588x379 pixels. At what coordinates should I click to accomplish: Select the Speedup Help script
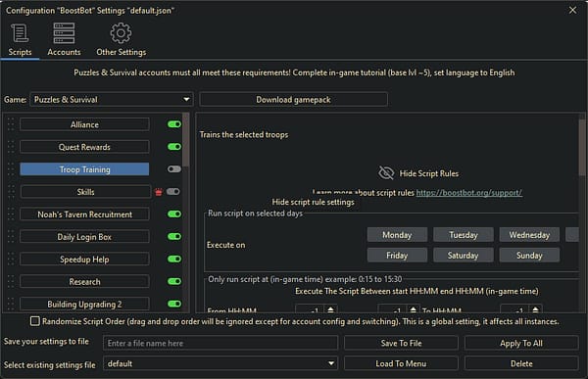84,260
